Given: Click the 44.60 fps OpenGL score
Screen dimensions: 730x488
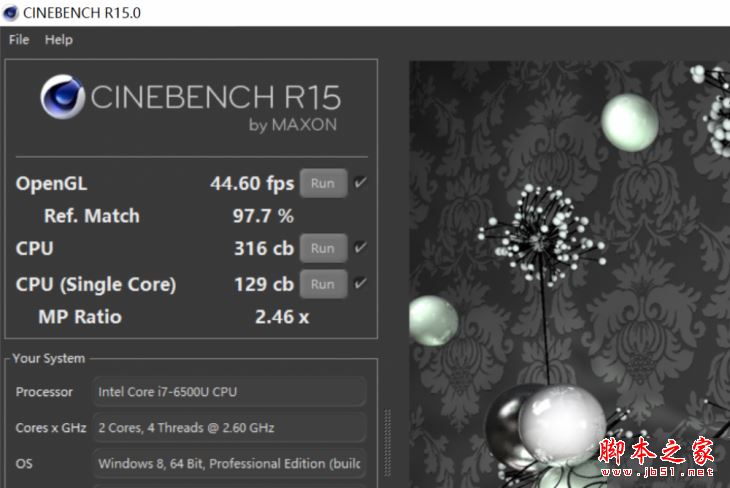Looking at the screenshot, I should [x=252, y=183].
